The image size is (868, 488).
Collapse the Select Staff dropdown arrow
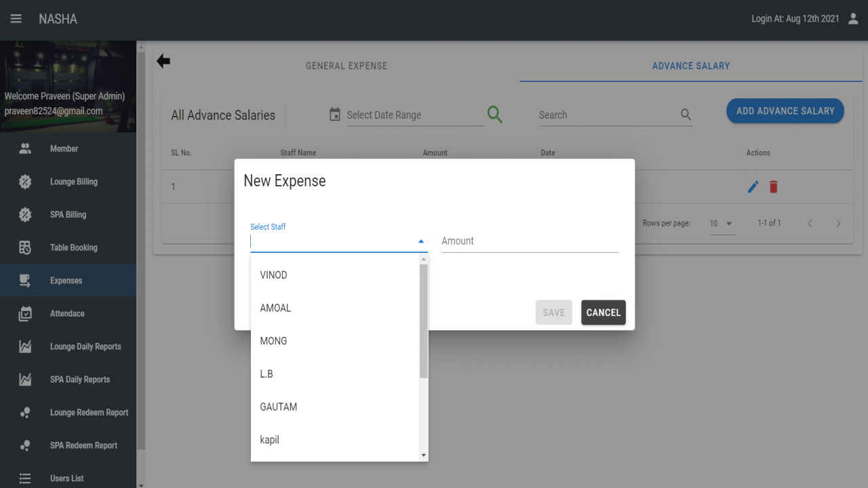pos(421,241)
